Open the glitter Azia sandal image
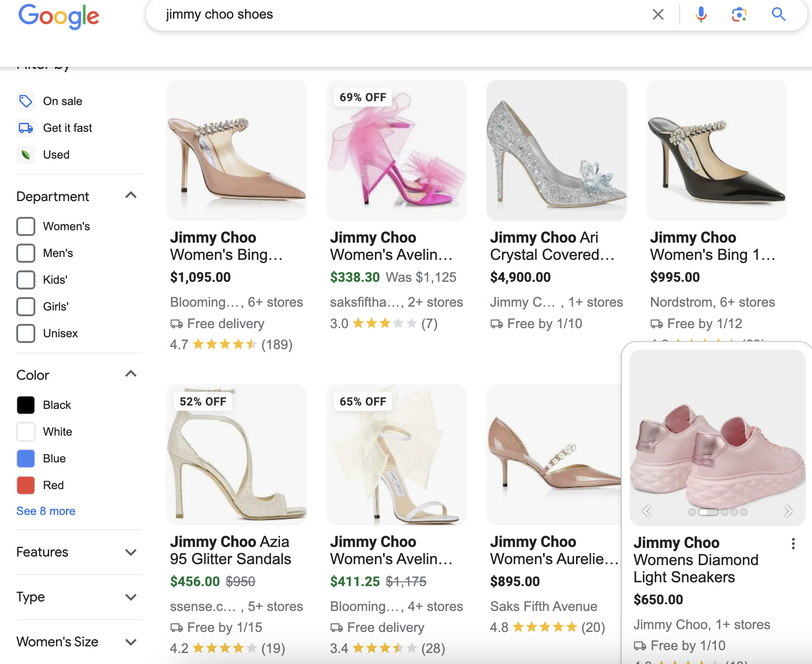 click(x=236, y=455)
